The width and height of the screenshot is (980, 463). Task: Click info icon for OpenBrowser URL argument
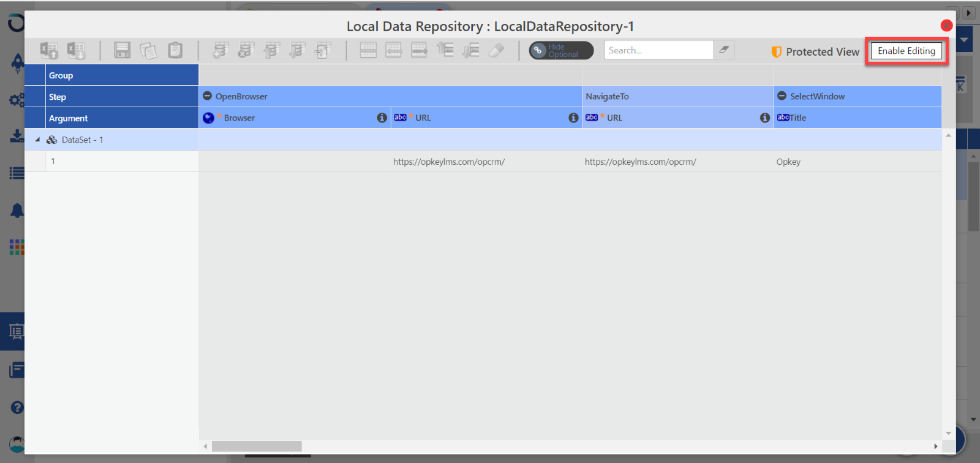[573, 118]
